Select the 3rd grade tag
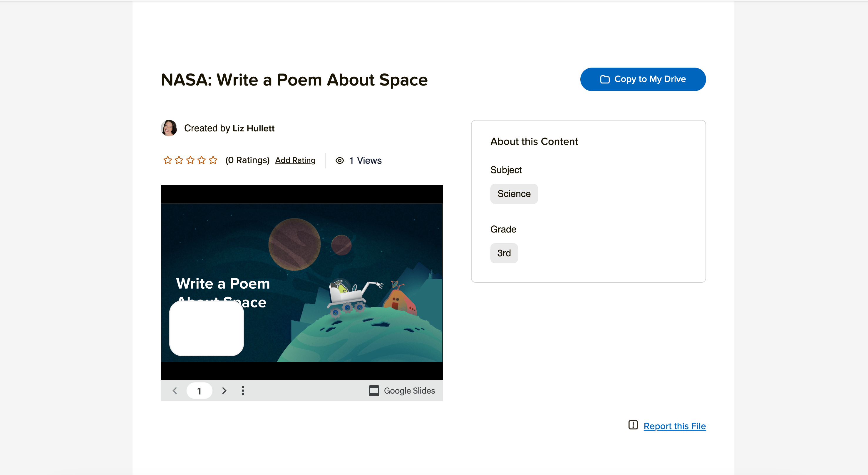The image size is (868, 475). click(x=504, y=253)
